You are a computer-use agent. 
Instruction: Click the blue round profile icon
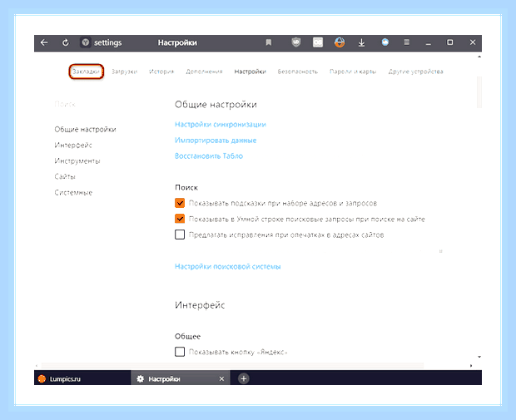coord(385,42)
